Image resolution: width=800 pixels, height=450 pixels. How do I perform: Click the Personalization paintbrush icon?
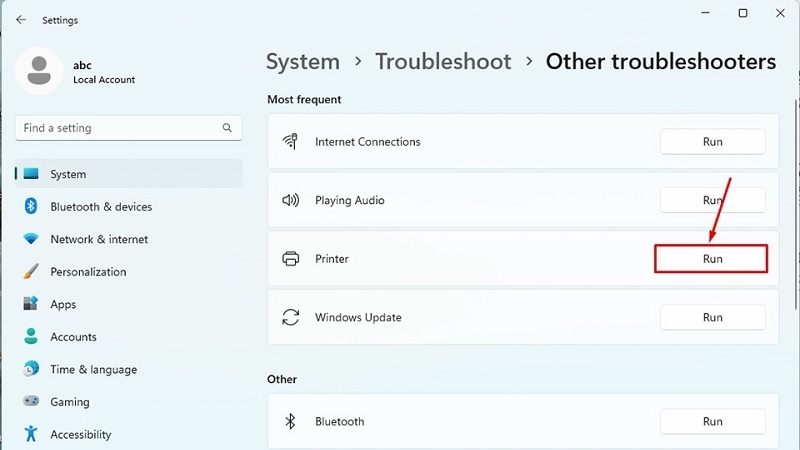[x=31, y=271]
